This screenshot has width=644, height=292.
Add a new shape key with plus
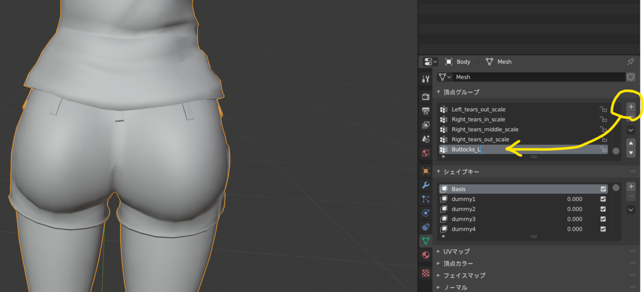click(631, 186)
